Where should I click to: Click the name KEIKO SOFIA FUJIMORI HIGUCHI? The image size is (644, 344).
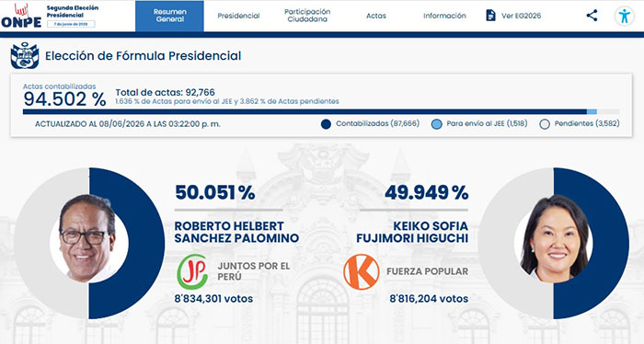pyautogui.click(x=412, y=232)
